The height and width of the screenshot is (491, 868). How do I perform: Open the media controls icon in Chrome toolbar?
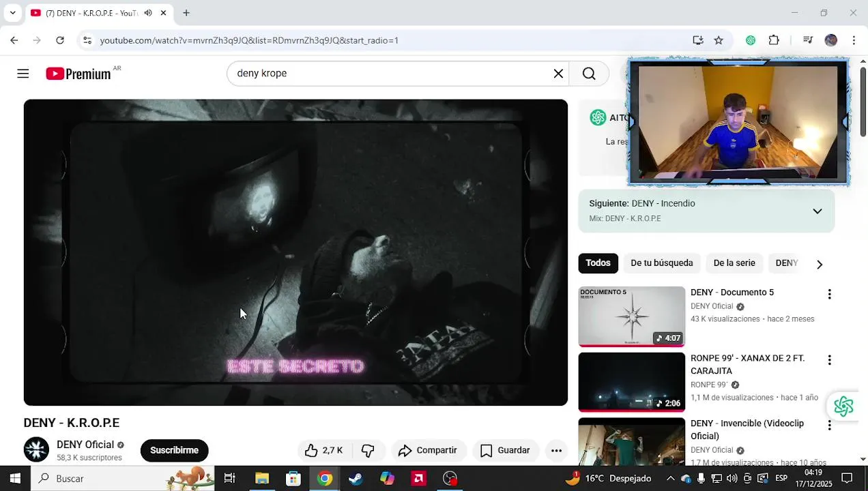pos(808,40)
